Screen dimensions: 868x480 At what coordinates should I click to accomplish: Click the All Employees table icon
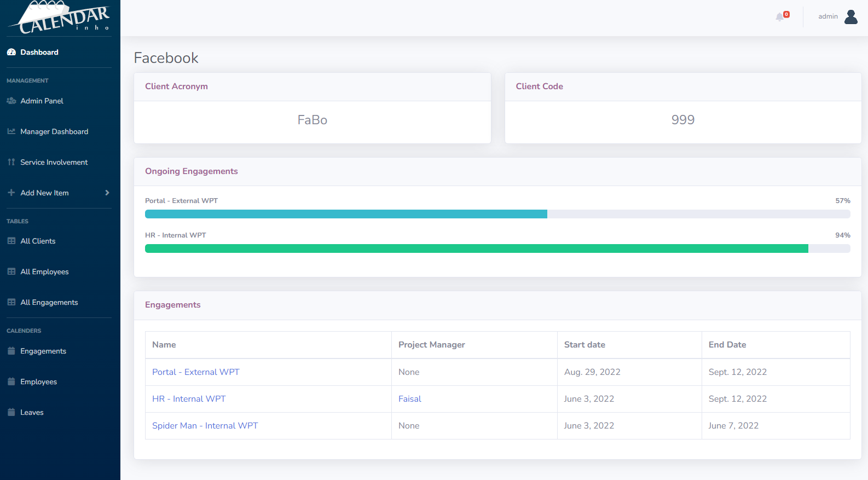[x=11, y=271]
